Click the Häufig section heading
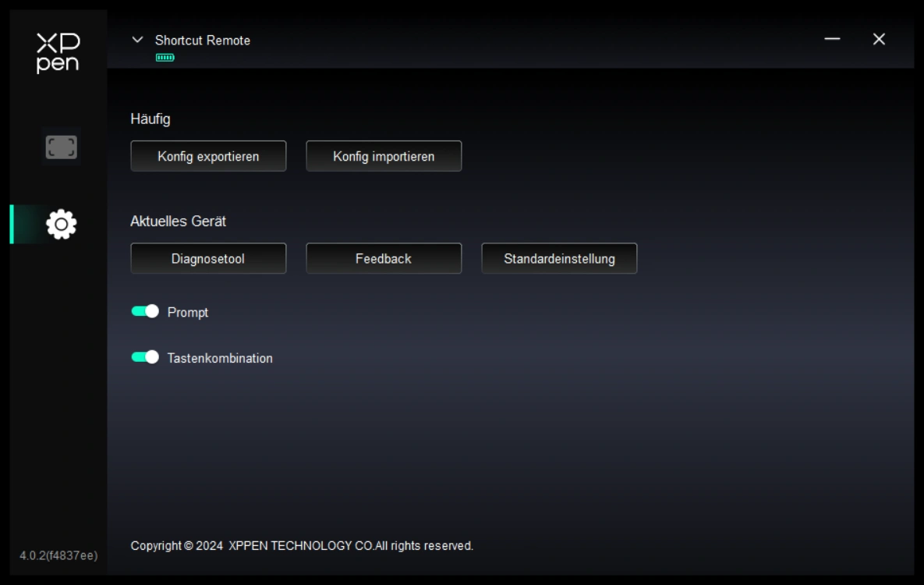Image resolution: width=924 pixels, height=585 pixels. pyautogui.click(x=150, y=119)
